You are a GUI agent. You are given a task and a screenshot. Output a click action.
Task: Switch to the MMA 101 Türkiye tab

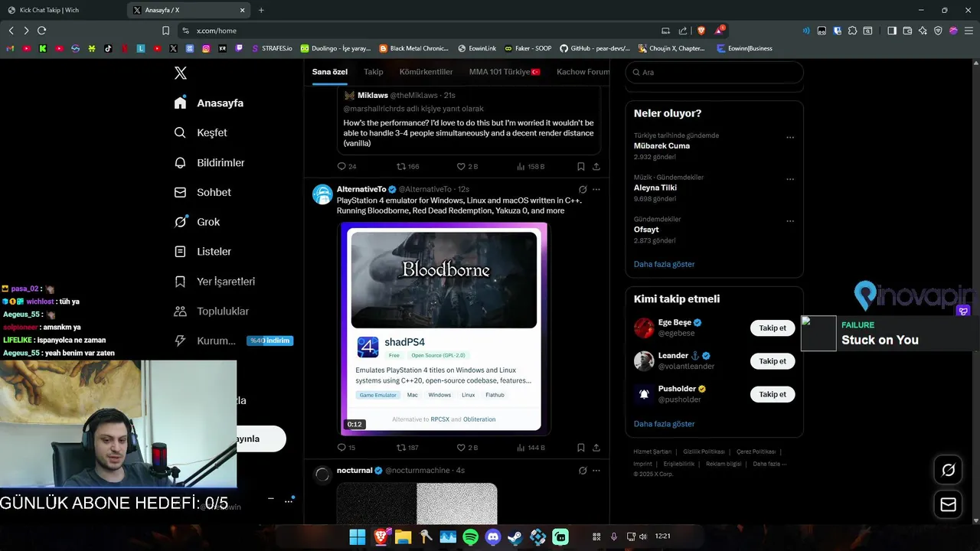(505, 72)
